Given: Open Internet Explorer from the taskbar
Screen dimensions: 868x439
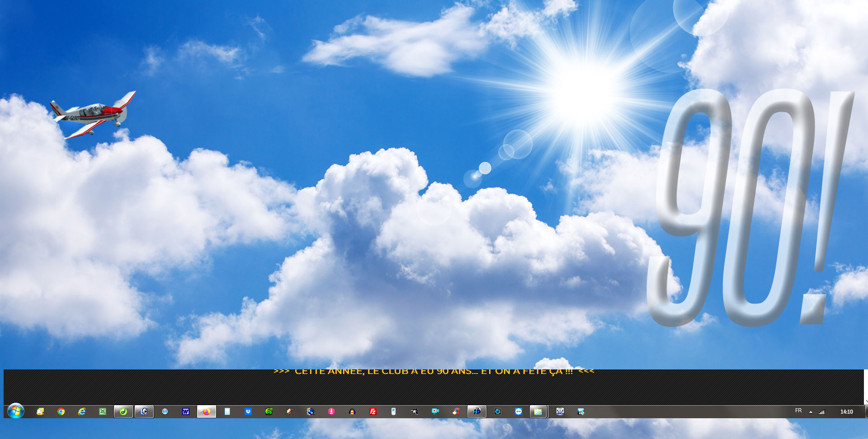Looking at the screenshot, I should pyautogui.click(x=82, y=411).
